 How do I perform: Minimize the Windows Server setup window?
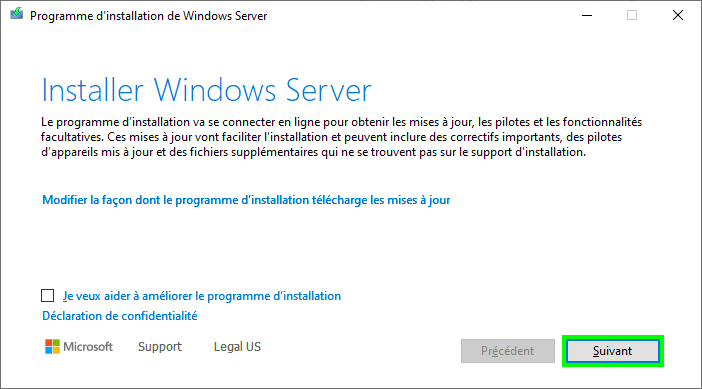587,16
